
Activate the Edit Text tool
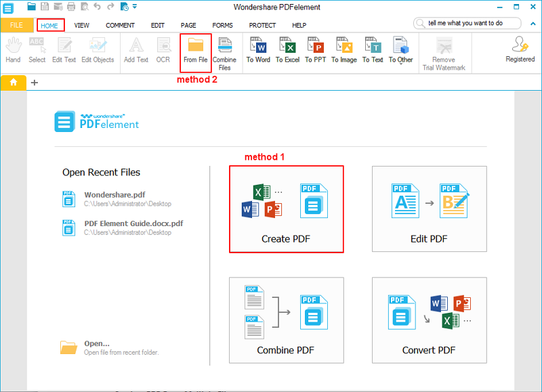tap(64, 50)
